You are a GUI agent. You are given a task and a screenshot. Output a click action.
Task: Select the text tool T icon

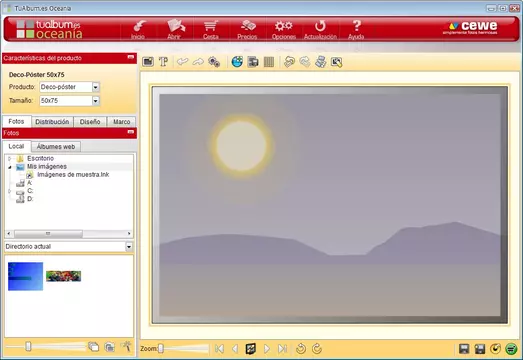click(163, 62)
